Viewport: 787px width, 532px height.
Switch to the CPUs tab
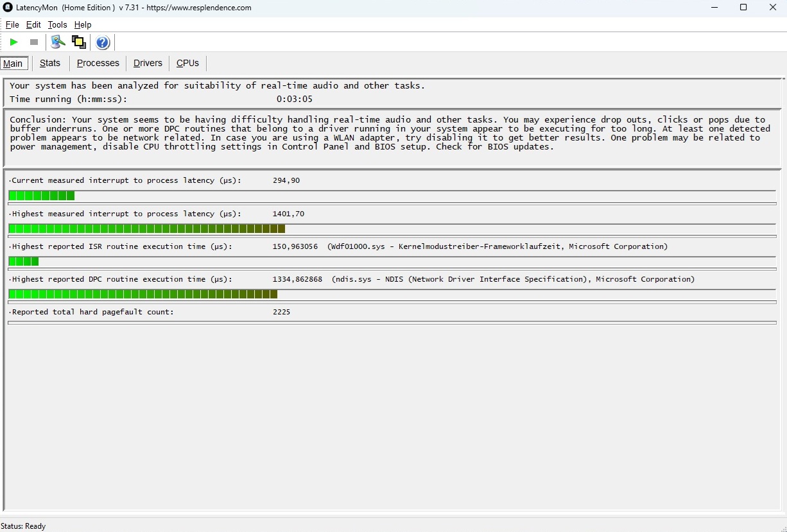point(188,63)
